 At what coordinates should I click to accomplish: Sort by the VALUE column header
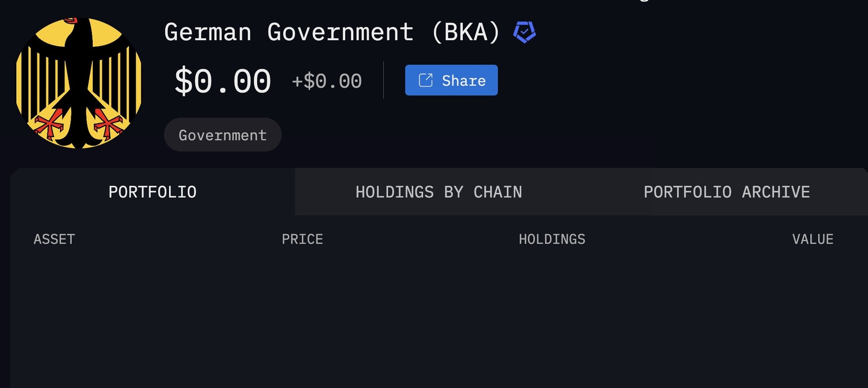pyautogui.click(x=813, y=239)
